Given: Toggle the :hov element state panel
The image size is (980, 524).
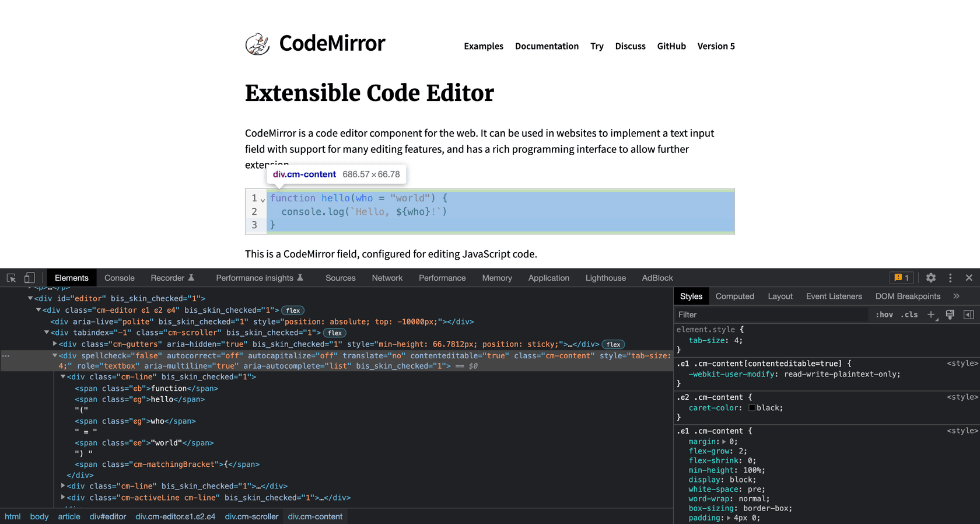Looking at the screenshot, I should pos(884,315).
